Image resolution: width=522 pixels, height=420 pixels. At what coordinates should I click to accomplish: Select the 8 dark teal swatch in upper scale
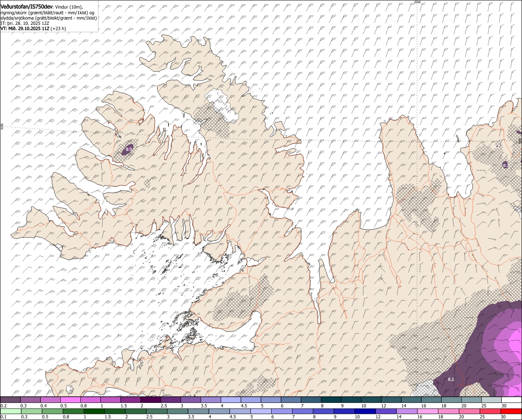(x=331, y=400)
